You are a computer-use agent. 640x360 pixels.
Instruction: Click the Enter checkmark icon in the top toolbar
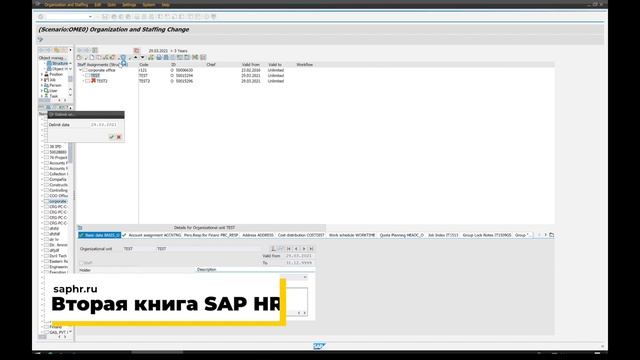tap(40, 17)
